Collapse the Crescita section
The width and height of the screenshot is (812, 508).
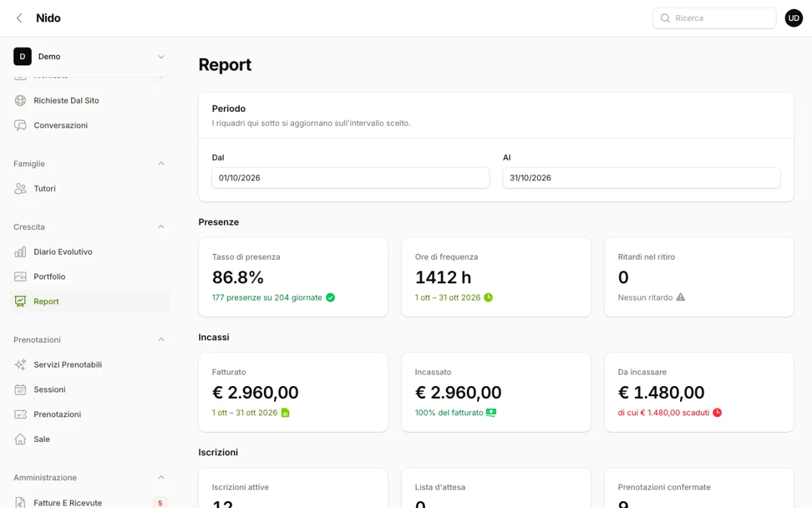(x=161, y=227)
